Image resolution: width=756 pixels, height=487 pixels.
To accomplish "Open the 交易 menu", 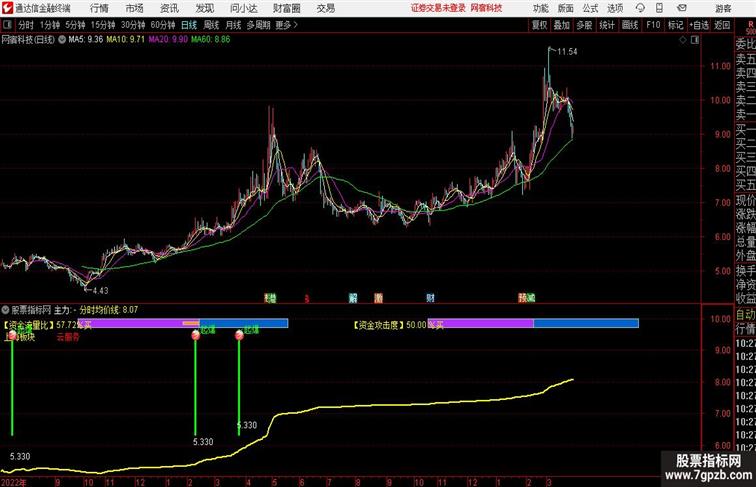I will [x=325, y=8].
